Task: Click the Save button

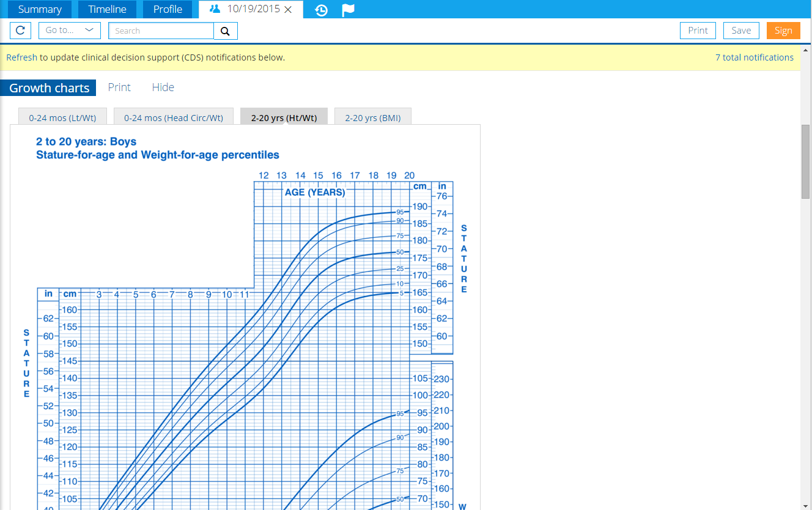Action: pos(741,31)
